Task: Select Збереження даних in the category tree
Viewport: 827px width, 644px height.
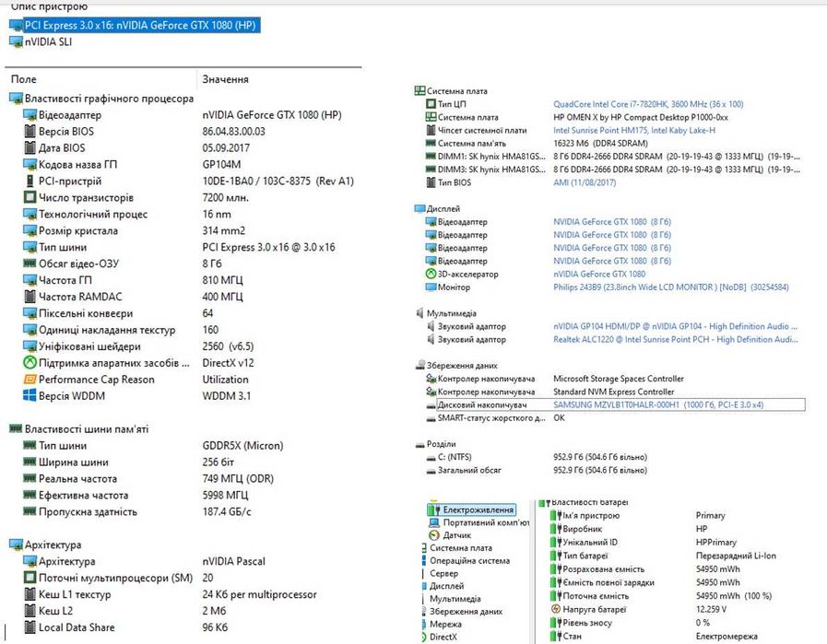Action: tap(467, 612)
